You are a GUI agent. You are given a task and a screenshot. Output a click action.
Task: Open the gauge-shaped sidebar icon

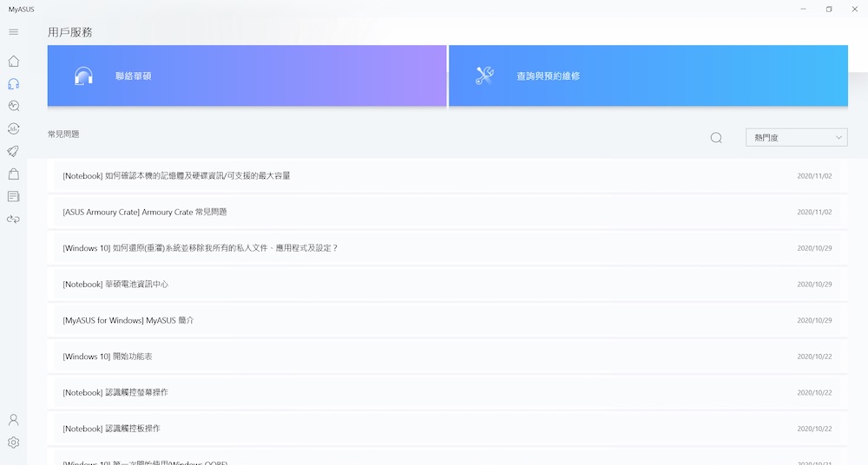point(13,128)
